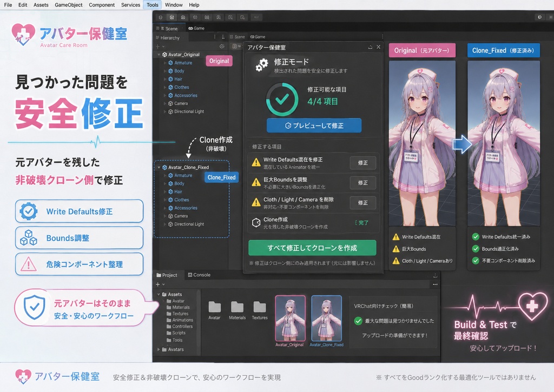
Task: Click green check icon beside 重大な問題は見つかりませんでした
Action: (358, 321)
